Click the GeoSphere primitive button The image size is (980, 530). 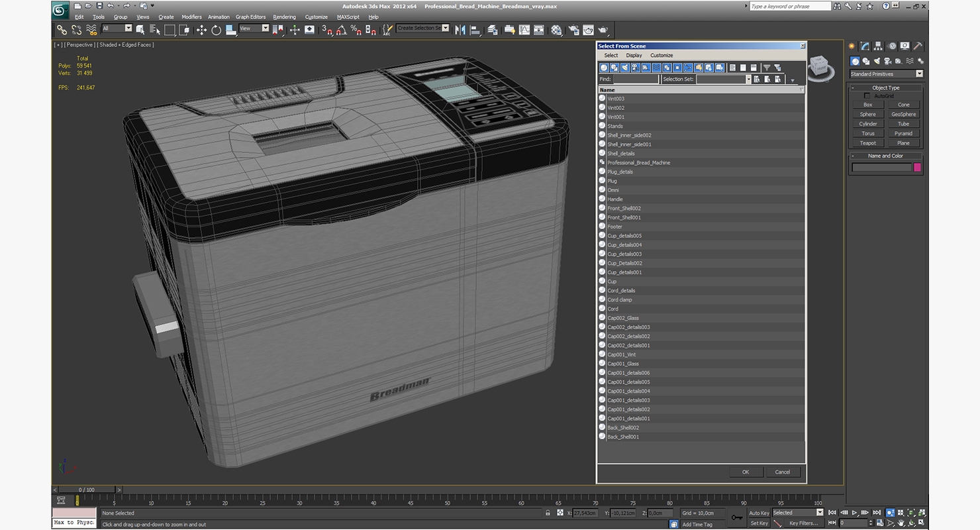coord(904,114)
